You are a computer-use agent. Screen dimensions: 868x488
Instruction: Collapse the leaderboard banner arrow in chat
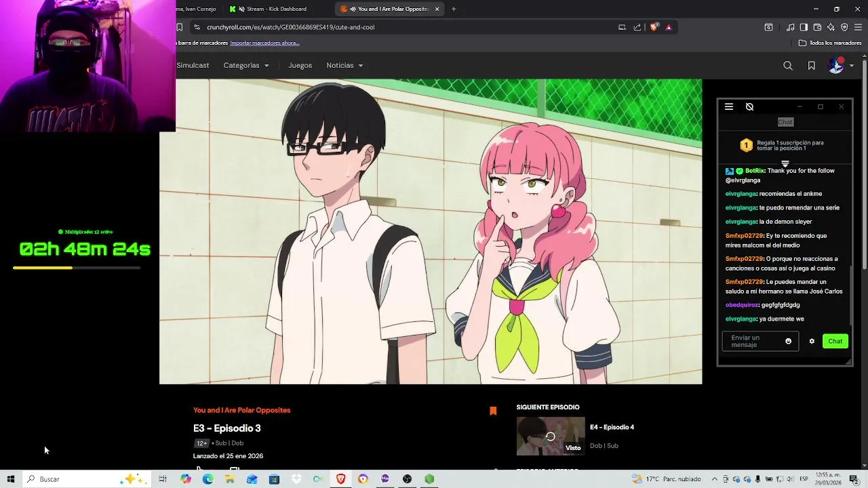coord(785,163)
